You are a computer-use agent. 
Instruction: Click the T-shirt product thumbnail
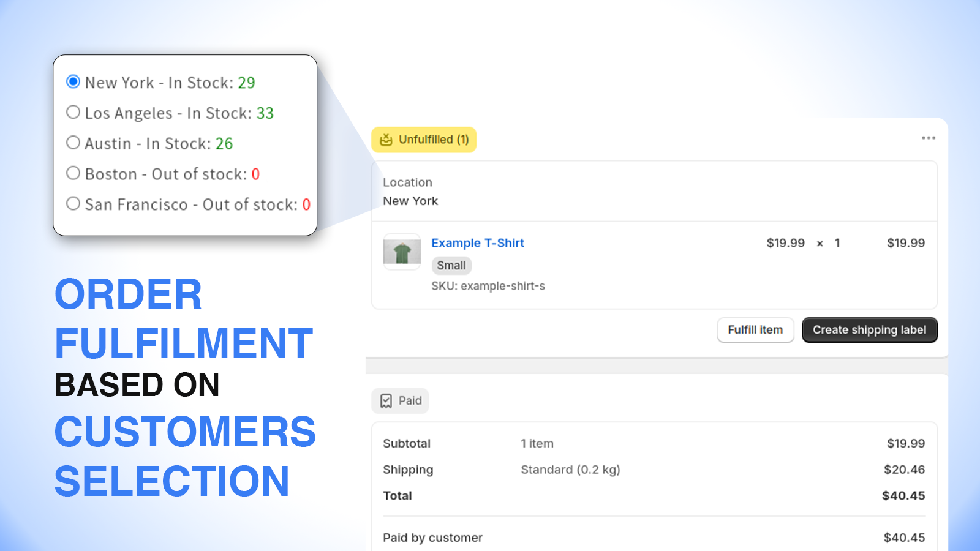401,252
